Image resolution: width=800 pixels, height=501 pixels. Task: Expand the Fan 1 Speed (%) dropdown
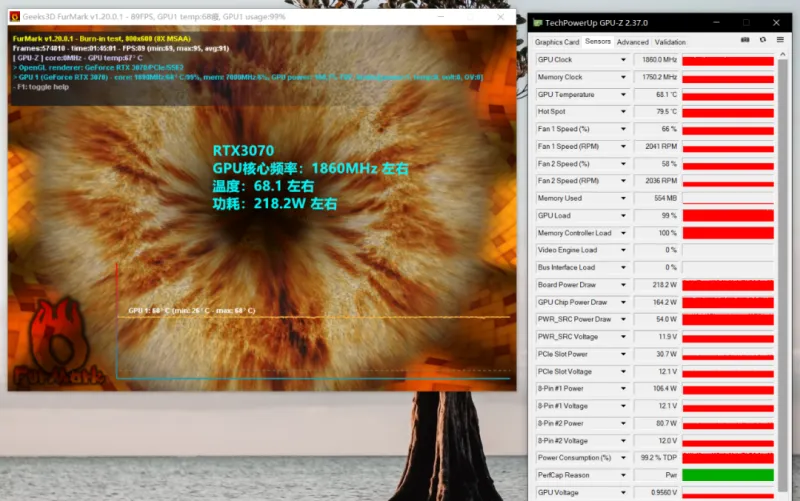(623, 129)
